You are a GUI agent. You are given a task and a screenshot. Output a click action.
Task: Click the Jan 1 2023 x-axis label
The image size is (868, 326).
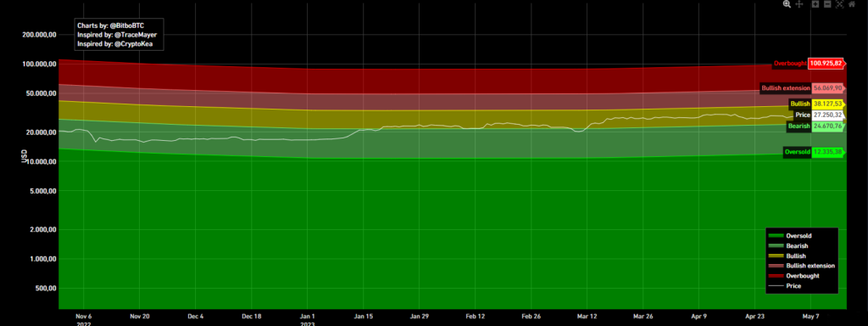tap(307, 319)
